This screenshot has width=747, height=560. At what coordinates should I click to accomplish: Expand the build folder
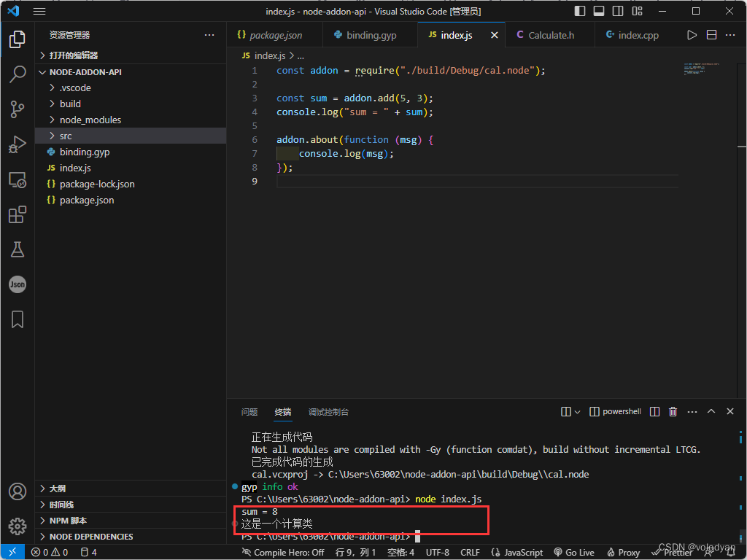point(131,104)
